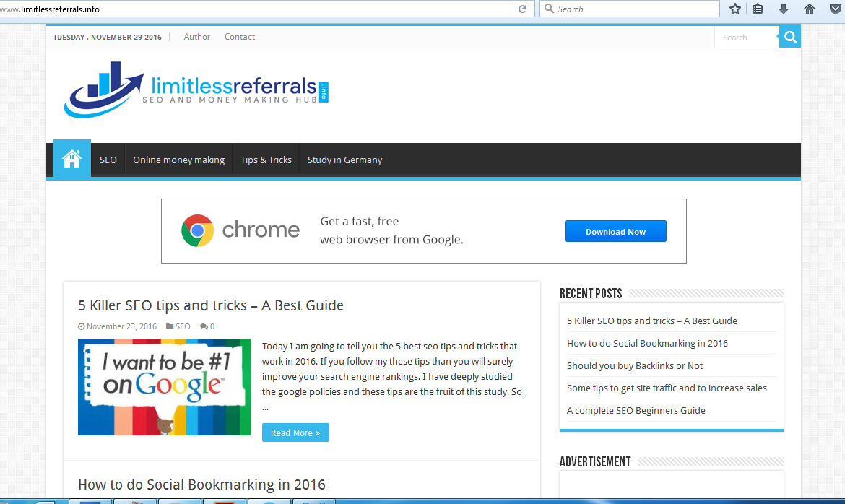Click the Recent Posts heading
This screenshot has width=845, height=504.
tap(591, 293)
